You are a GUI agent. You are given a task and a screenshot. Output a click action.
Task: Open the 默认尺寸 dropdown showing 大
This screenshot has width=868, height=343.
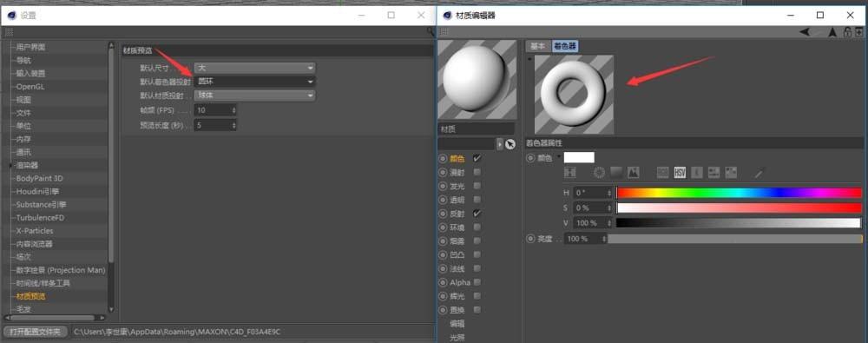click(x=255, y=68)
